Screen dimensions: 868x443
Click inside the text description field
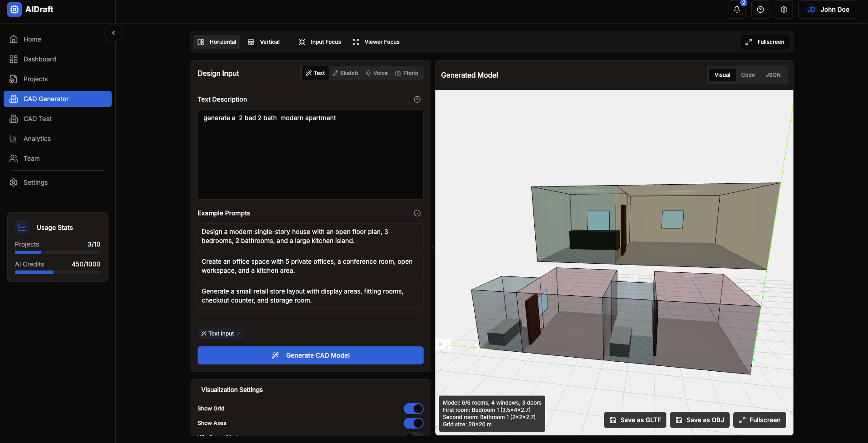pos(310,154)
